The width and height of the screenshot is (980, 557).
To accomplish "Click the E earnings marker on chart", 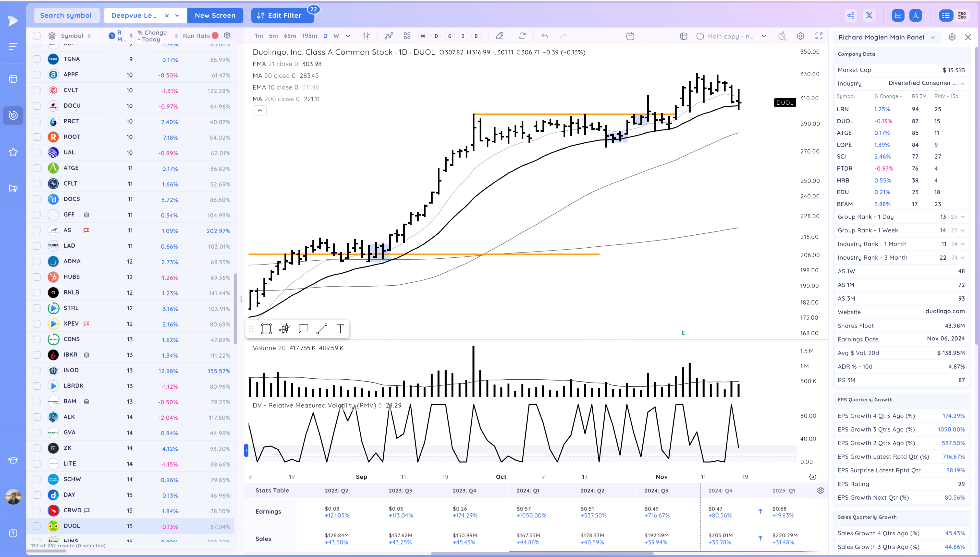I will 683,333.
